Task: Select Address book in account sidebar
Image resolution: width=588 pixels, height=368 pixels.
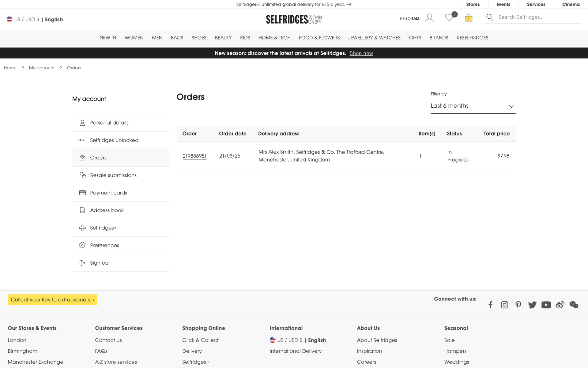Action: point(120,210)
